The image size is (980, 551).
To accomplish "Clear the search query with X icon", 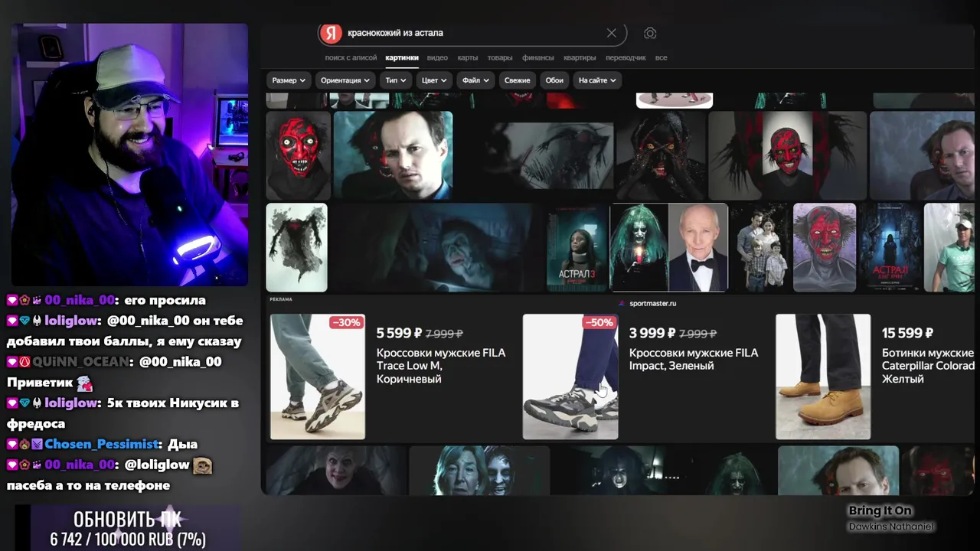I will point(611,33).
